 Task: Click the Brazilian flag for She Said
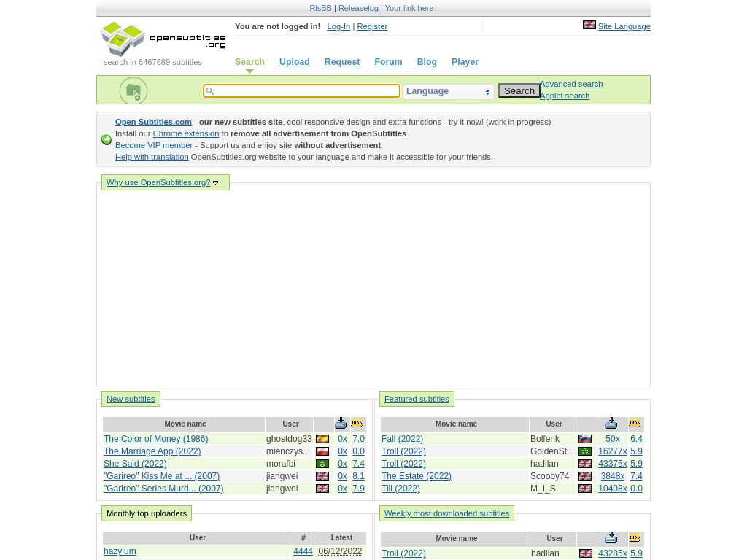pos(322,464)
